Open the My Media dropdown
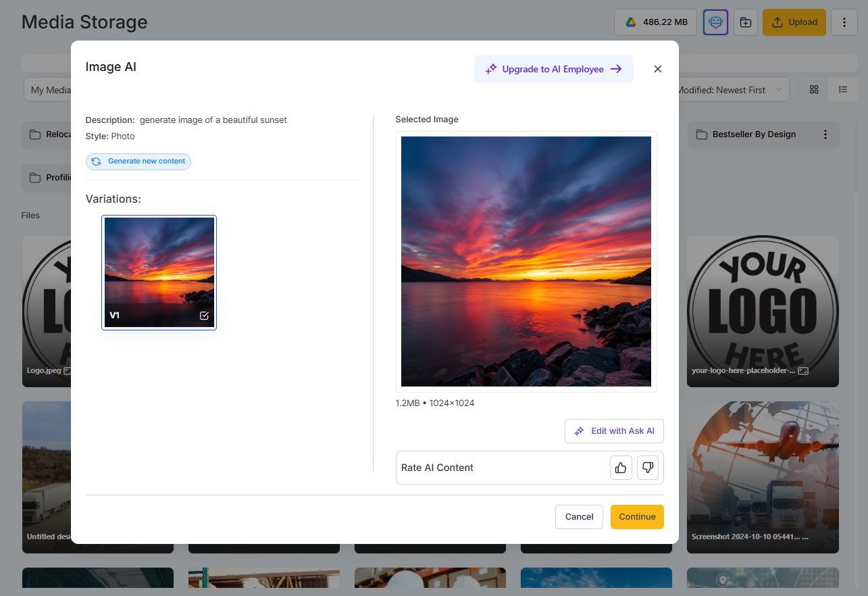 47,90
